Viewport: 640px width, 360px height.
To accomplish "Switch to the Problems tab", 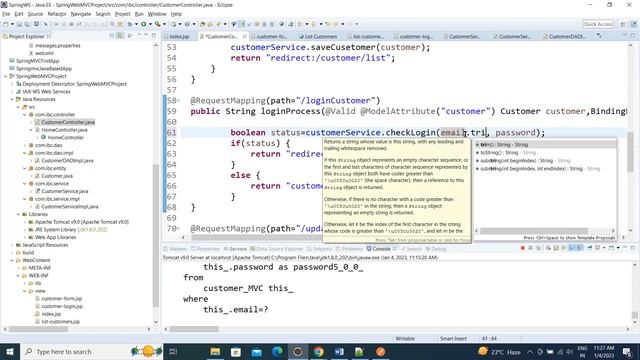I will pos(349,249).
